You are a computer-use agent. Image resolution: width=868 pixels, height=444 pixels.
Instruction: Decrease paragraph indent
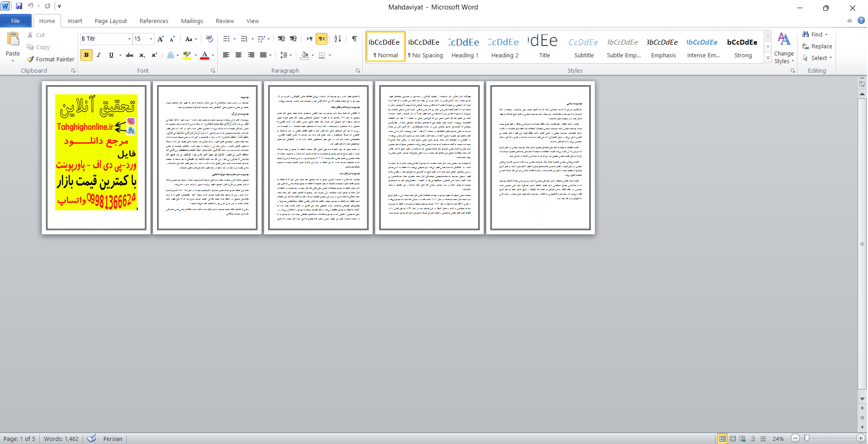click(281, 39)
